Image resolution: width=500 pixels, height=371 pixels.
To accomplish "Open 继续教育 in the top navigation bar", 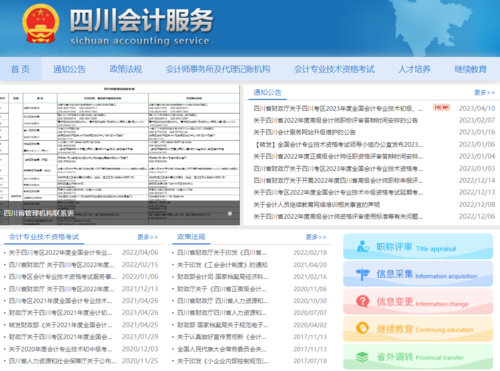I will click(470, 69).
